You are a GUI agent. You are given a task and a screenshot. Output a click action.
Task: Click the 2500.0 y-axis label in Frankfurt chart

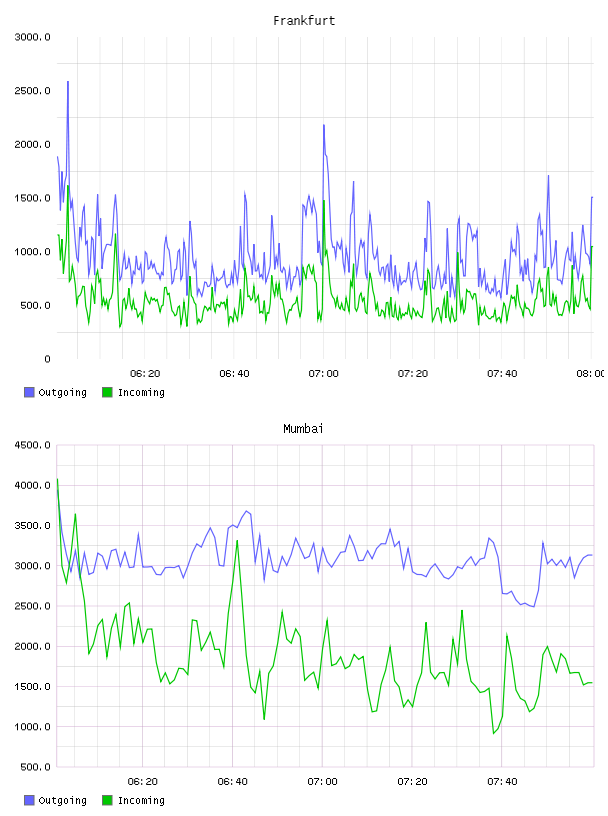coord(33,91)
